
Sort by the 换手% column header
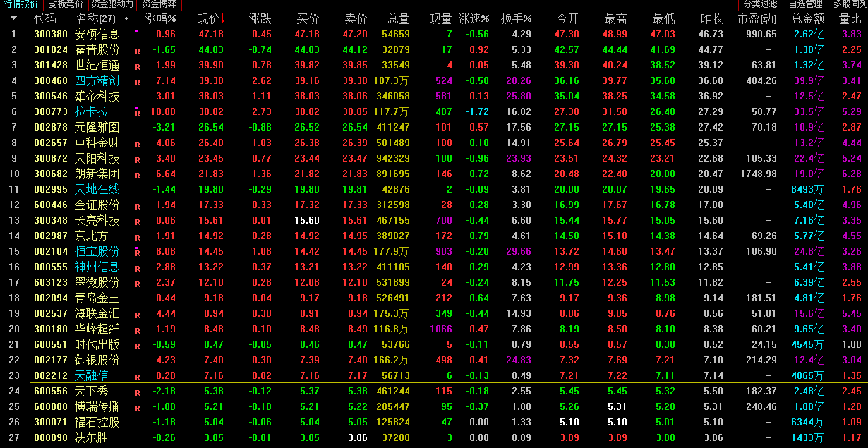[517, 18]
